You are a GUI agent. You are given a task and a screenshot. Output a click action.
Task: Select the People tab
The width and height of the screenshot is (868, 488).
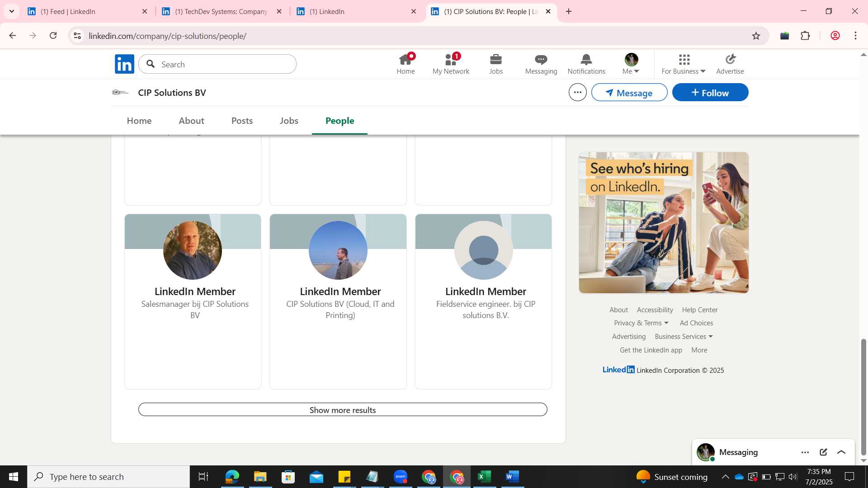click(340, 121)
